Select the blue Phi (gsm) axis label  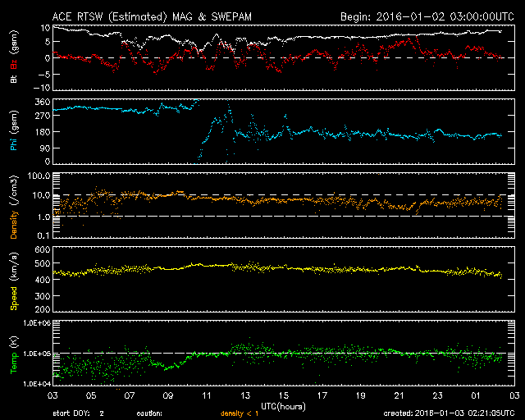[x=13, y=135]
